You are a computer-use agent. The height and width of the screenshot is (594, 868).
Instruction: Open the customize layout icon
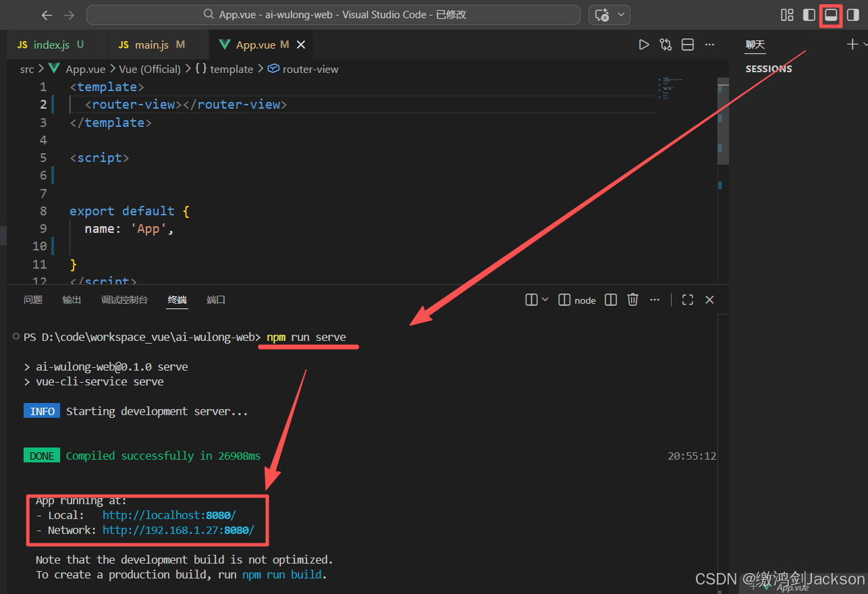[787, 15]
